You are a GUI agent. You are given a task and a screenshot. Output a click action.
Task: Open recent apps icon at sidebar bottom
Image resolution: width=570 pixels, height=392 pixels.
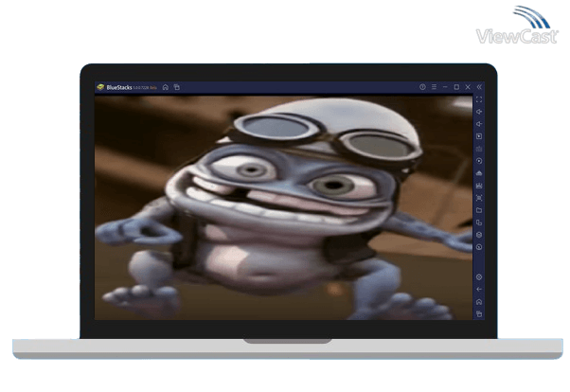coord(479,313)
